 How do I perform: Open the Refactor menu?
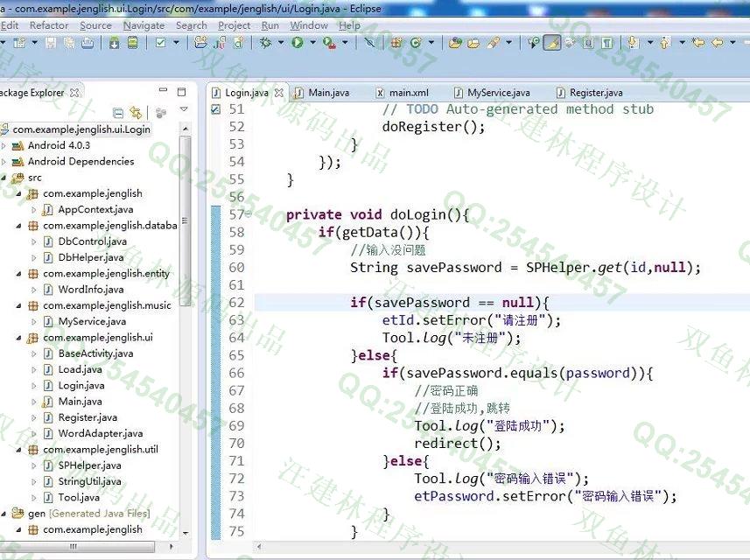tap(49, 25)
